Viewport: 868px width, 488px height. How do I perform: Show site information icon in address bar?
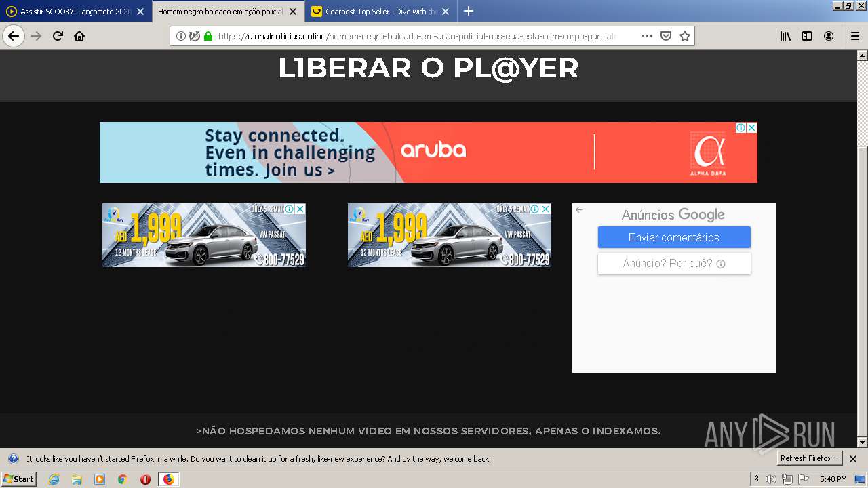coord(180,36)
